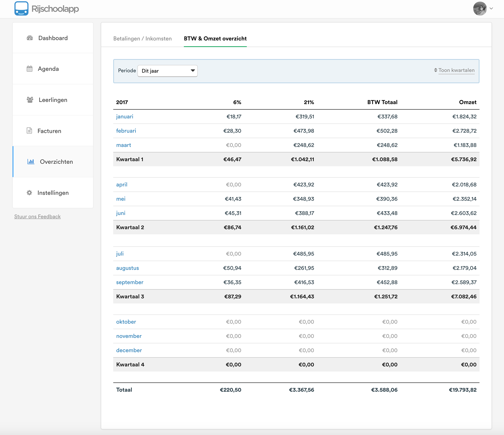This screenshot has width=504, height=435.
Task: Click the Dashboard gauge icon
Action: click(x=30, y=38)
